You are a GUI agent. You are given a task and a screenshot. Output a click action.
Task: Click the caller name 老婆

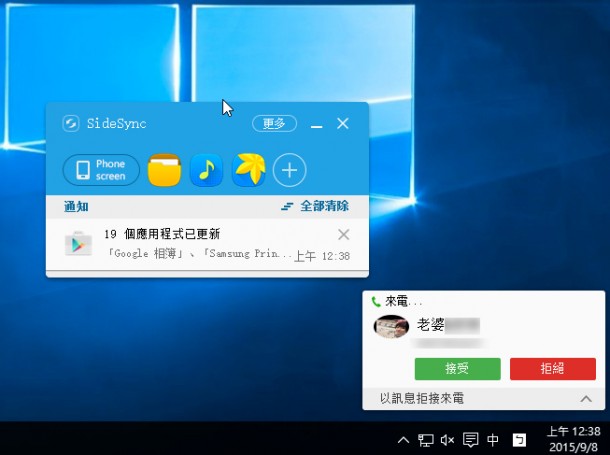tap(430, 324)
